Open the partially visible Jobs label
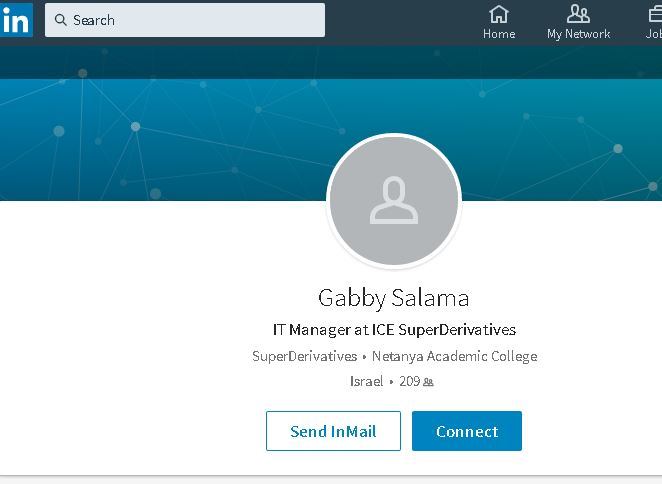This screenshot has height=484, width=662. coord(654,34)
